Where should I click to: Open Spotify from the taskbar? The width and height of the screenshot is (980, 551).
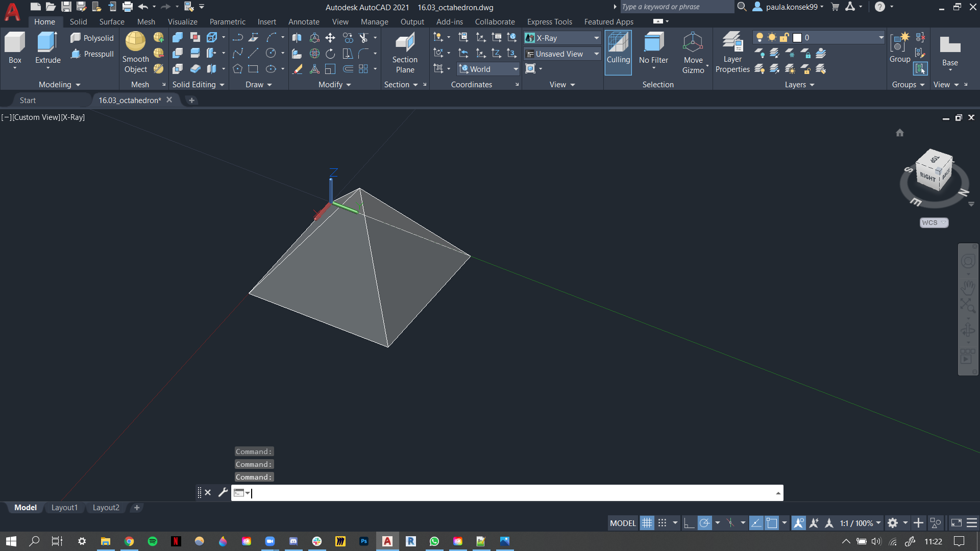tap(153, 541)
